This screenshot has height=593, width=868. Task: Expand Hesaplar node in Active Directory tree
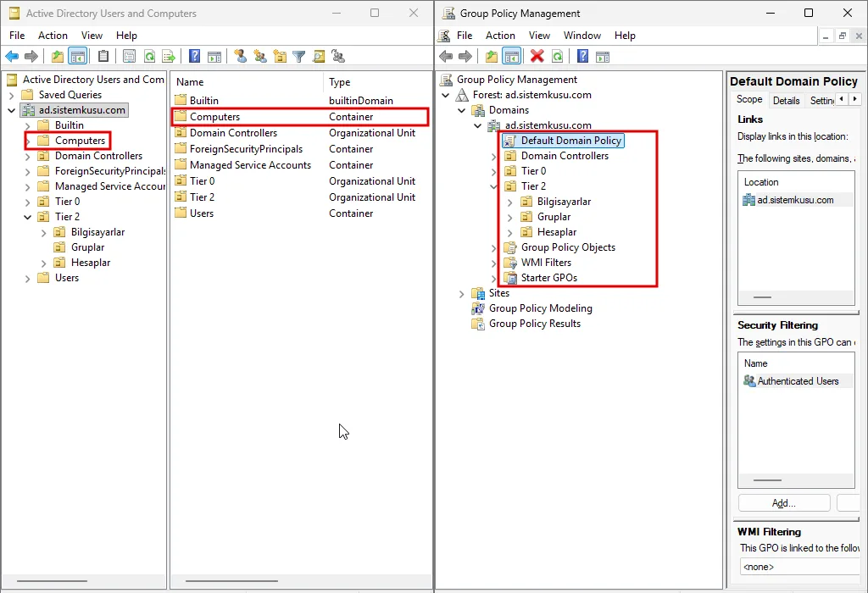(43, 263)
